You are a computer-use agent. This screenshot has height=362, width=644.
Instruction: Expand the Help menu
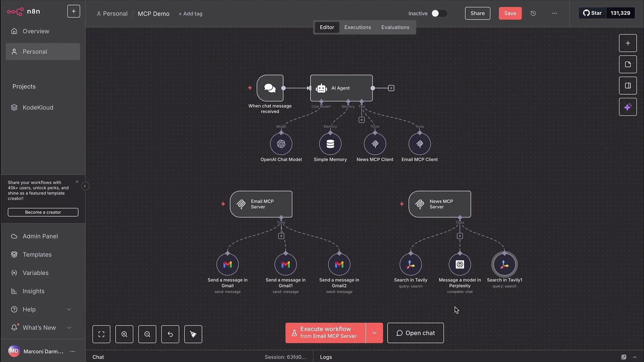click(x=43, y=309)
